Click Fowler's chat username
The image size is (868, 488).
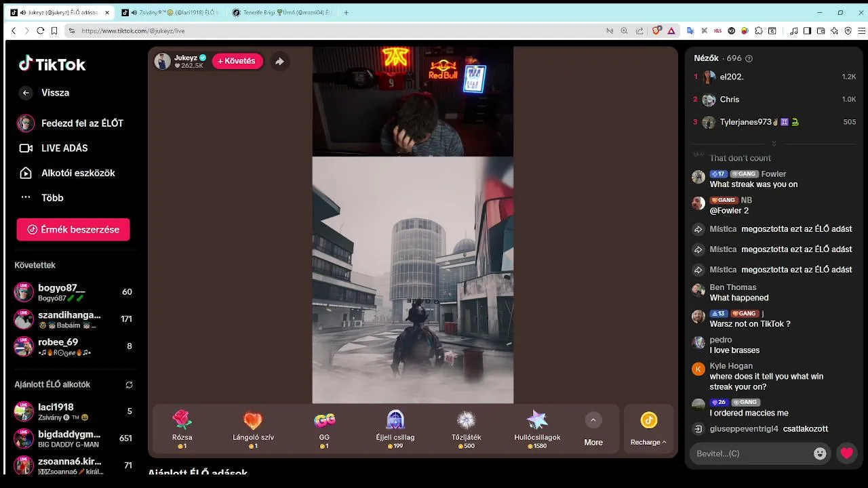pyautogui.click(x=773, y=174)
